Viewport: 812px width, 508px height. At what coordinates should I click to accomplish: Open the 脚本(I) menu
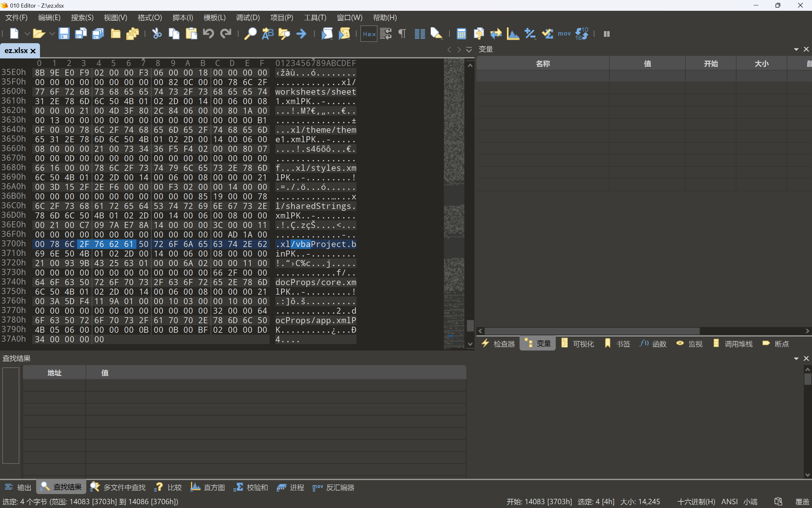coord(182,17)
